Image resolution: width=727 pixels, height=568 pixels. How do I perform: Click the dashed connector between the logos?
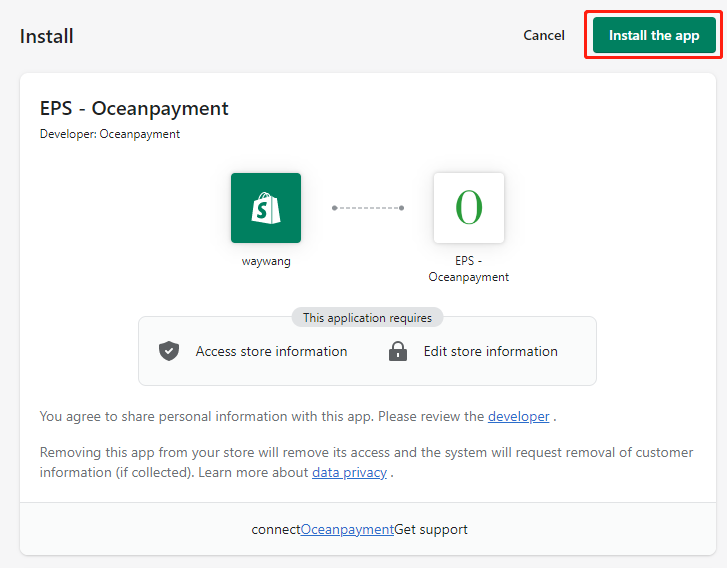pos(368,208)
